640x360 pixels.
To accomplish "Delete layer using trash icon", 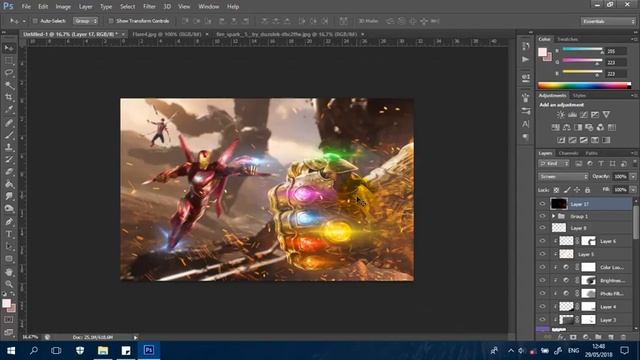I will 623,337.
